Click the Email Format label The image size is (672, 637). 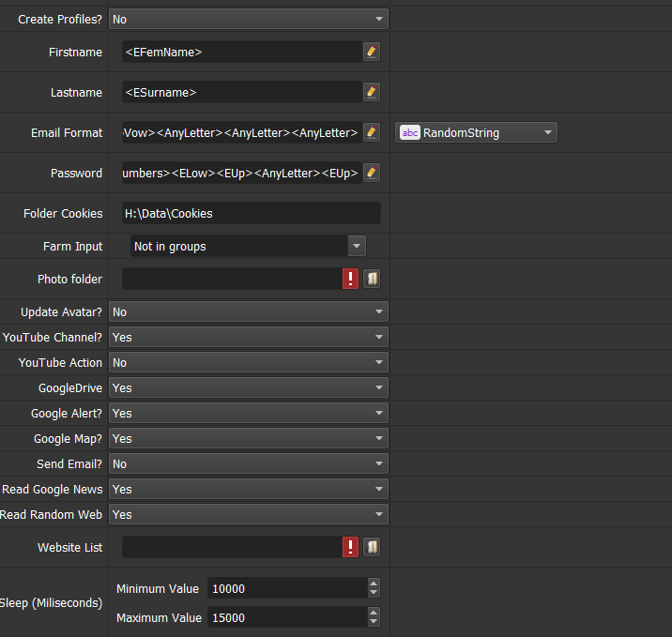(67, 133)
